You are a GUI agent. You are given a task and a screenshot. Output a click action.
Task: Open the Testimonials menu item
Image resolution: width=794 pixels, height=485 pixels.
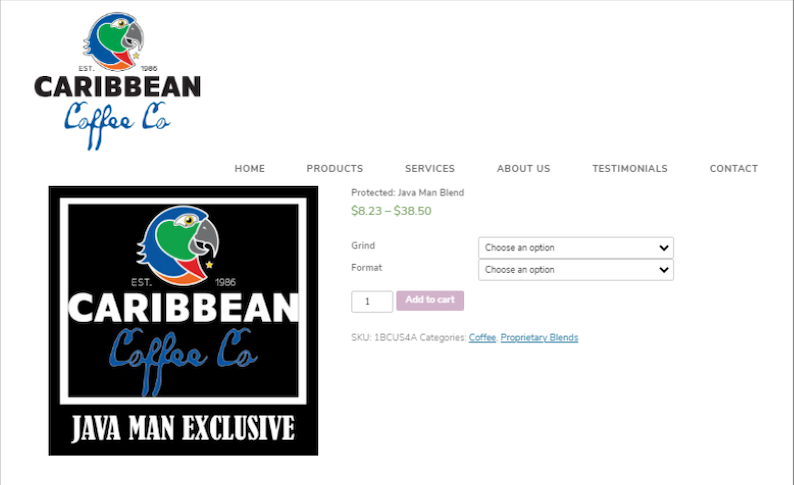(630, 169)
